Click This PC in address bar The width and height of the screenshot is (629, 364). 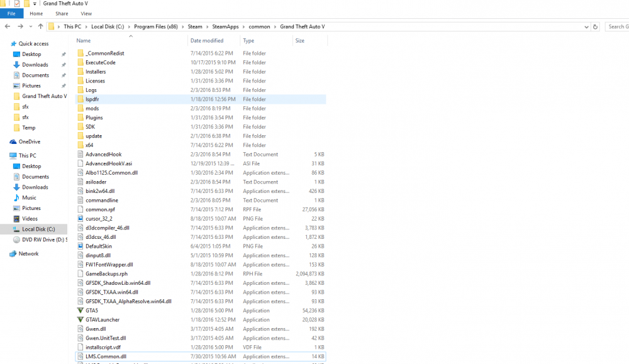click(72, 26)
